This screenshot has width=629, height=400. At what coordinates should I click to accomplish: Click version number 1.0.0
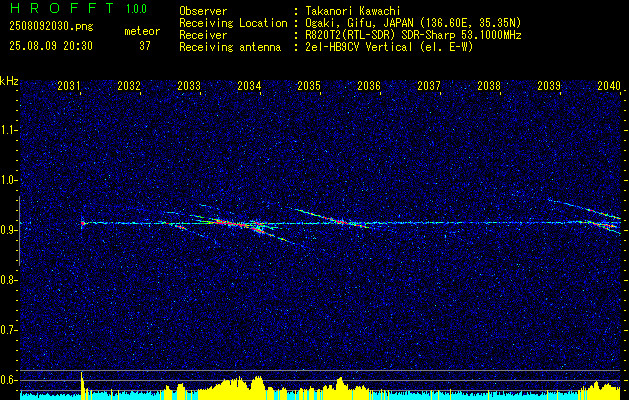[x=136, y=9]
